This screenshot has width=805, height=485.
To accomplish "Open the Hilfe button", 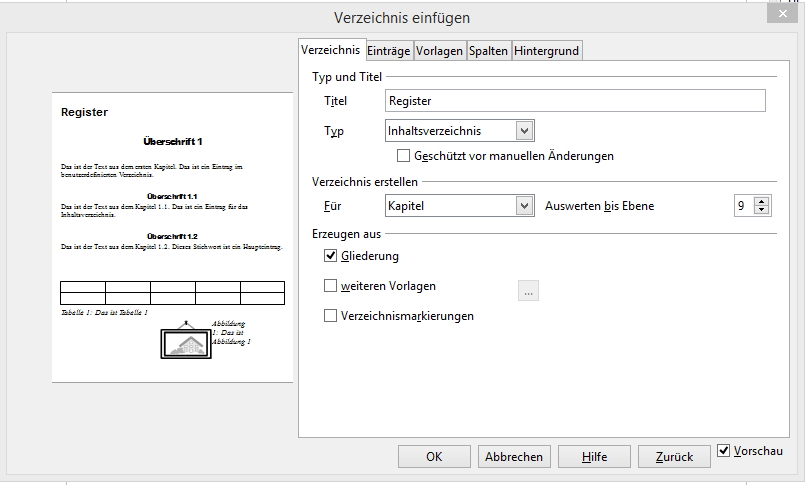I will [595, 457].
